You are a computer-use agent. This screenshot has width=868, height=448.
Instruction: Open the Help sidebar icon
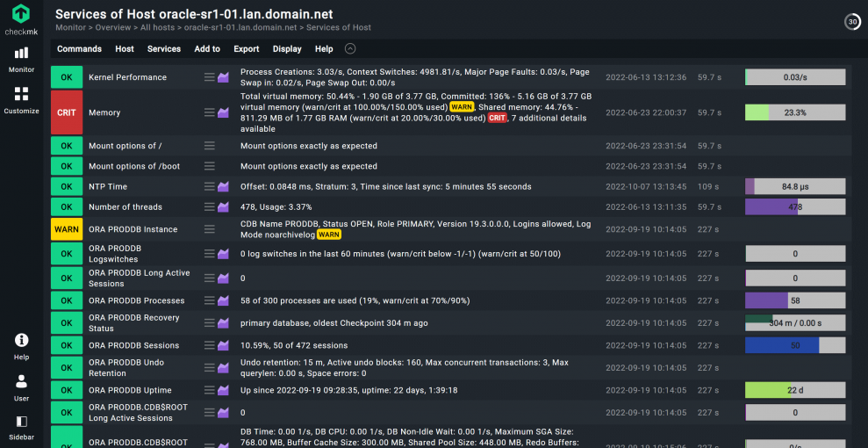[x=21, y=346]
